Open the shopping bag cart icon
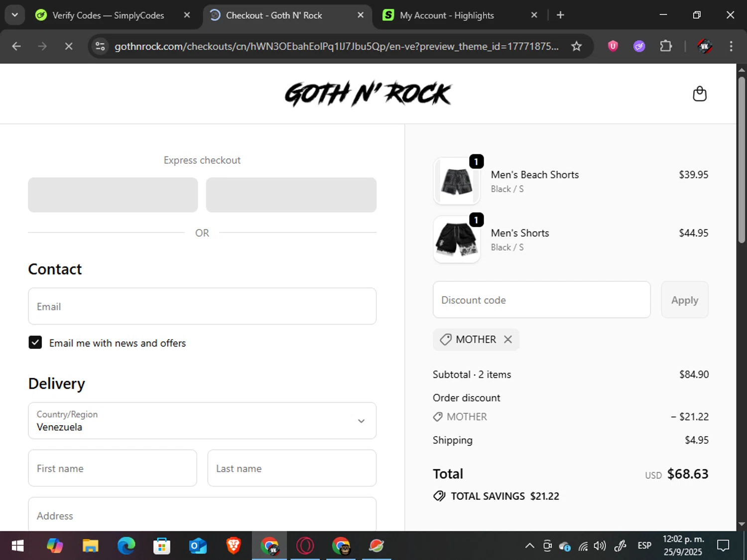Viewport: 747px width, 560px height. [x=700, y=94]
